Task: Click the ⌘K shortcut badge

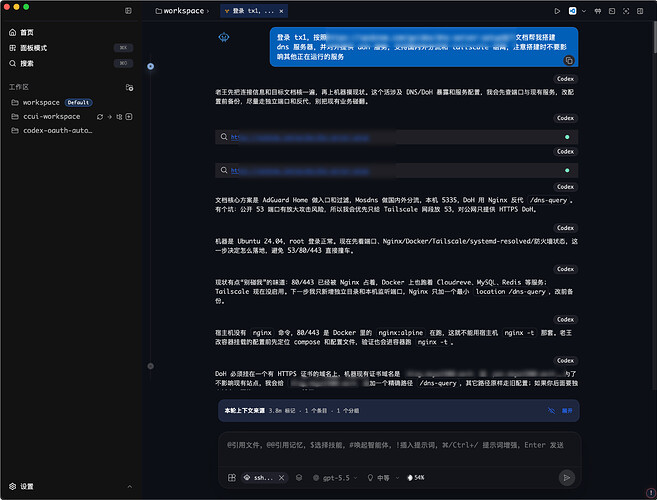Action: 123,48
